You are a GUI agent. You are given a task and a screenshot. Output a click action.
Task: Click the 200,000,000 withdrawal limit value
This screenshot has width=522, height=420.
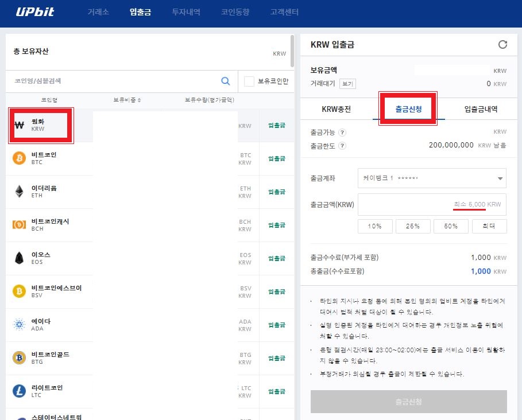pos(451,145)
